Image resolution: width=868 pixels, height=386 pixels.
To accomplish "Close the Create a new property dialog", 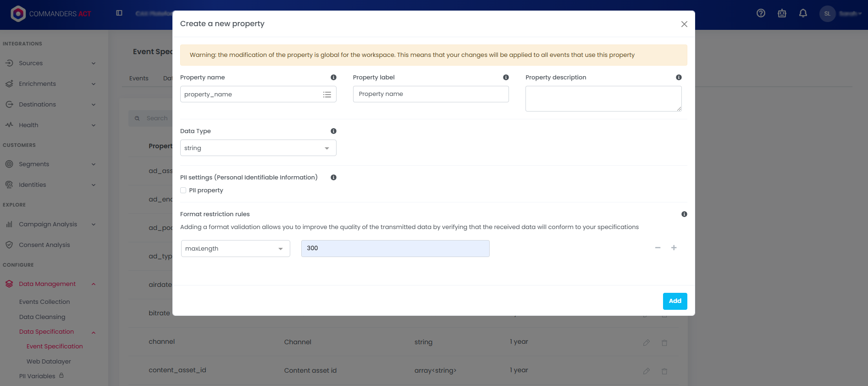I will pos(684,24).
